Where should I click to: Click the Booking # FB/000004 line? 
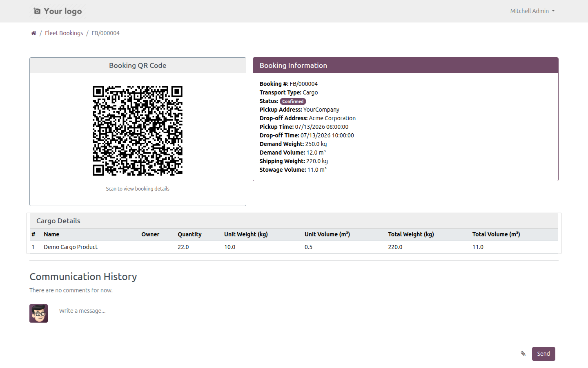[x=289, y=84]
